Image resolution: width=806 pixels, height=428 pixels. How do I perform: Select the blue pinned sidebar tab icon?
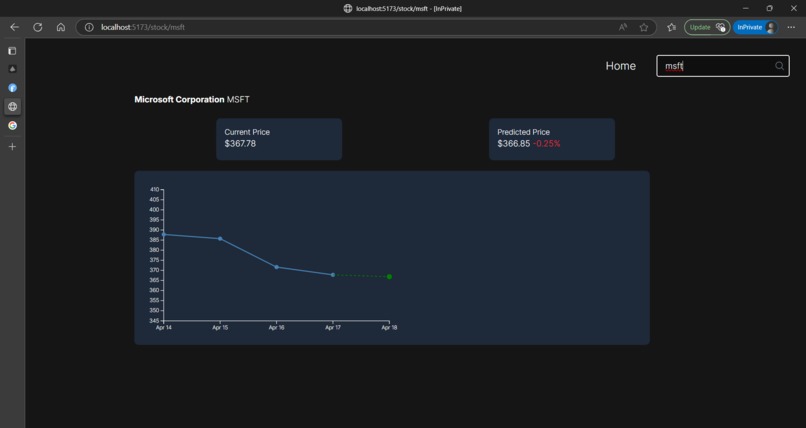pos(12,88)
